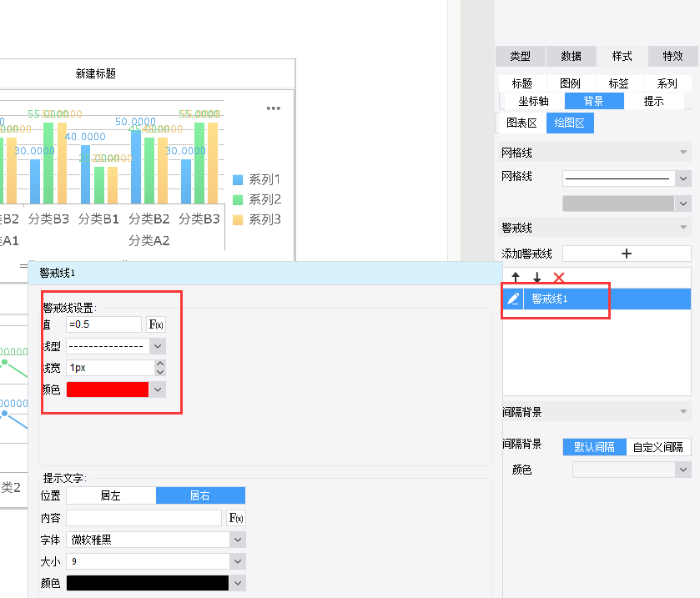Move warning line down with down arrow
Screen dimensions: 700x598
(x=537, y=278)
